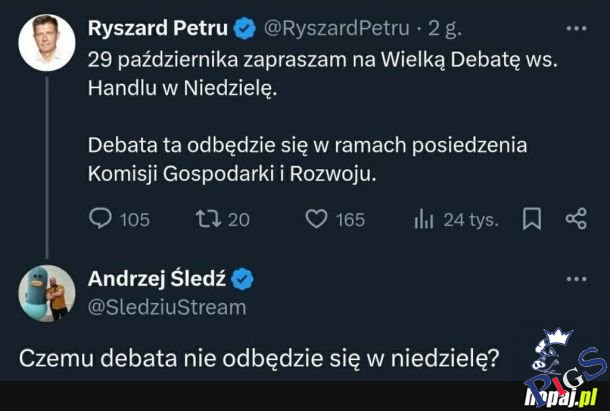Viewport: 610px width, 411px height.
Task: Open view analytics bar chart icon
Action: [x=424, y=219]
